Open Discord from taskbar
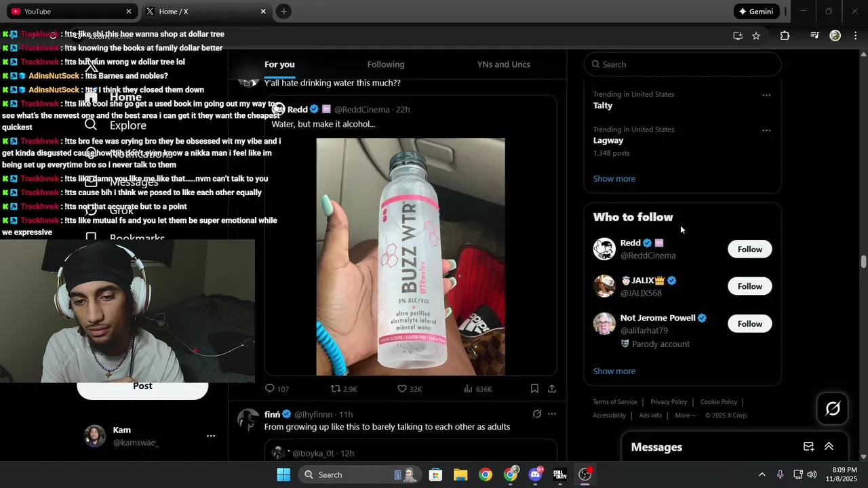 click(x=536, y=474)
